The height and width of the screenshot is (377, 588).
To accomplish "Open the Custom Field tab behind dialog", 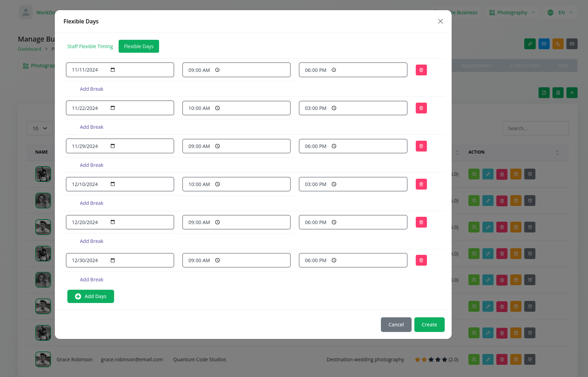I will [524, 66].
